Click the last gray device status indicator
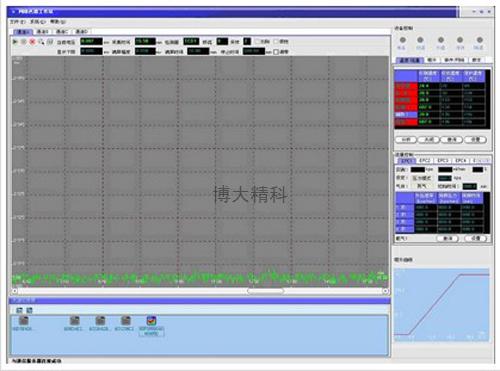500x371 pixels. point(480,40)
